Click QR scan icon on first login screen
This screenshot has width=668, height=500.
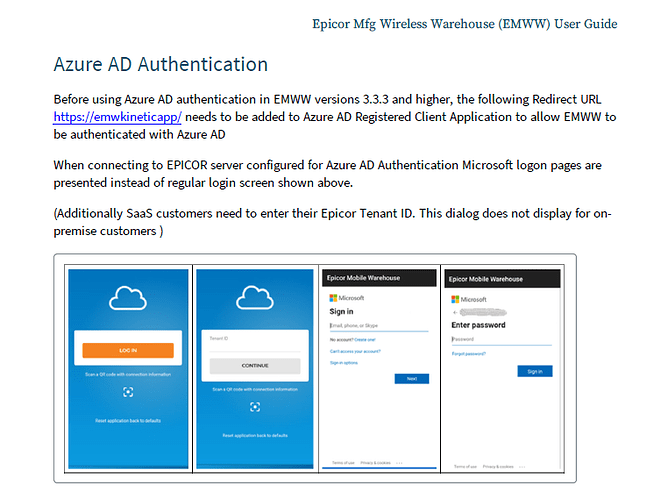coord(128,392)
